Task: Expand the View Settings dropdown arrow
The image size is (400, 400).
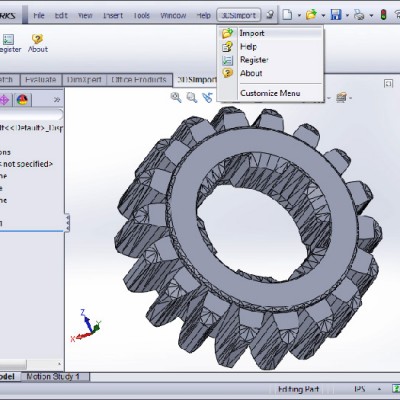Action: pyautogui.click(x=350, y=98)
